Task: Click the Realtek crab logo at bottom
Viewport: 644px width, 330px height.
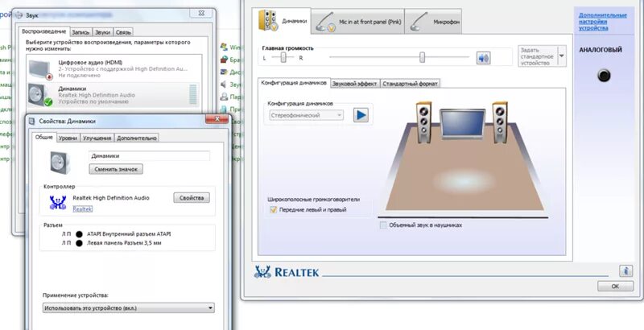Action: (263, 272)
